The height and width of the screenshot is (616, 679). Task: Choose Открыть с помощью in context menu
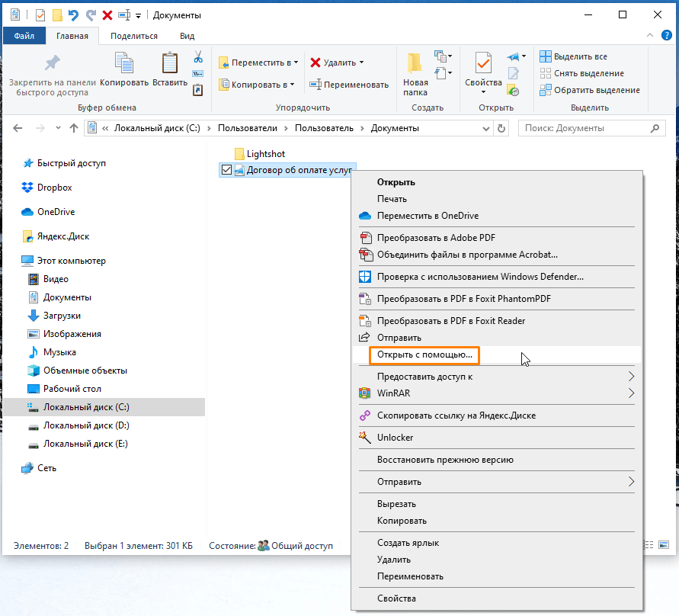tap(424, 355)
